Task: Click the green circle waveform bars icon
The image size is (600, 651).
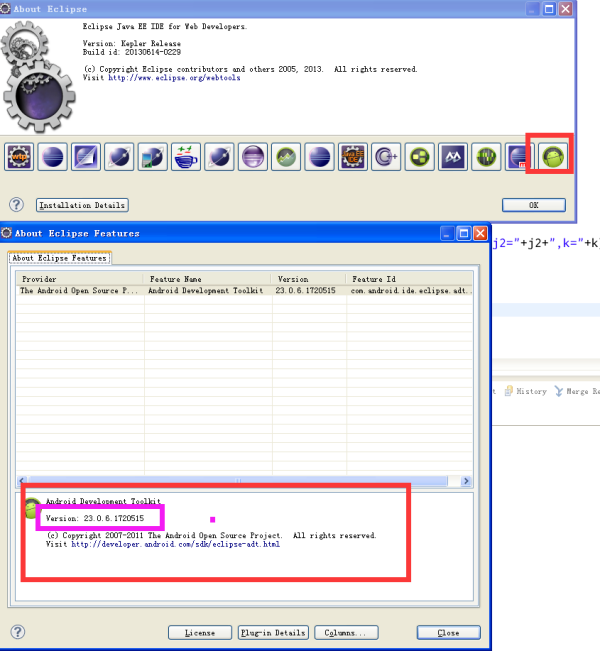Action: (486, 157)
